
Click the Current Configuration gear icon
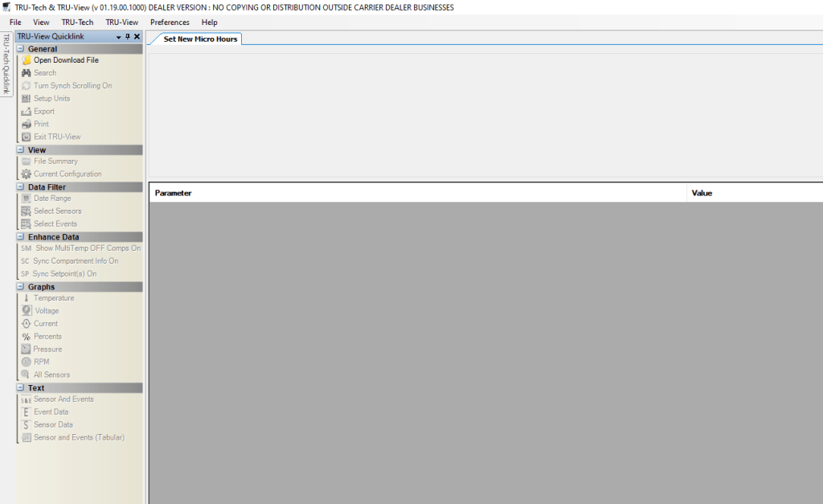[27, 174]
